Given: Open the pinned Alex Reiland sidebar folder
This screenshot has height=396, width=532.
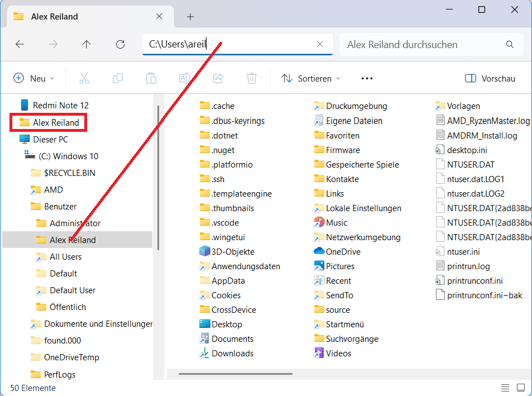Looking at the screenshot, I should tap(49, 122).
